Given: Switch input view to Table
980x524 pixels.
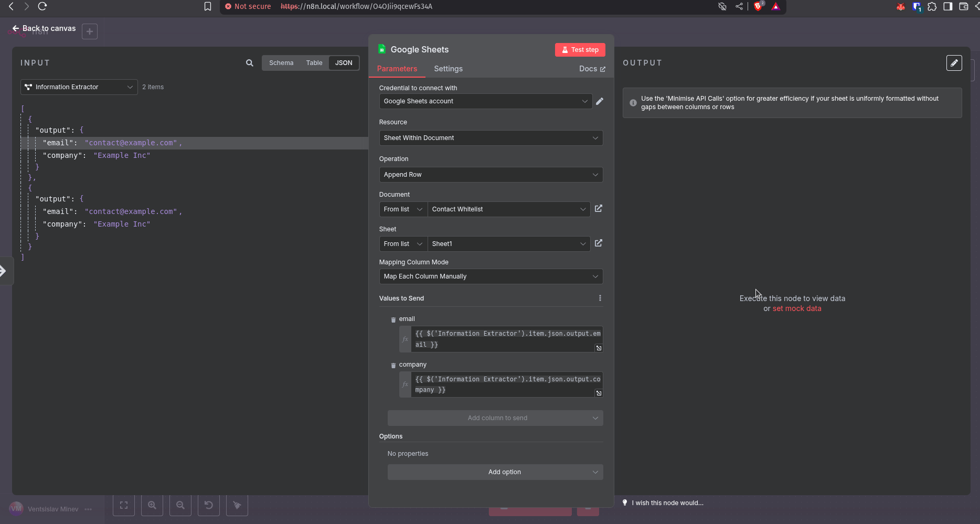Looking at the screenshot, I should pos(314,63).
